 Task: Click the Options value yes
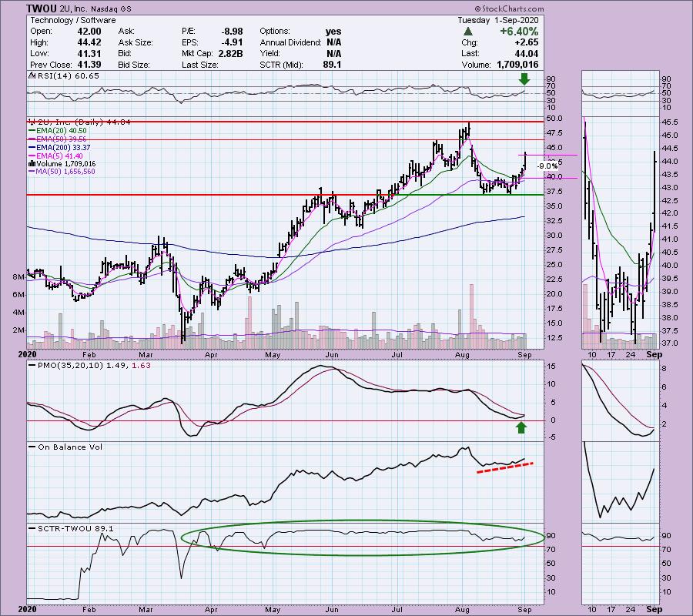[333, 32]
